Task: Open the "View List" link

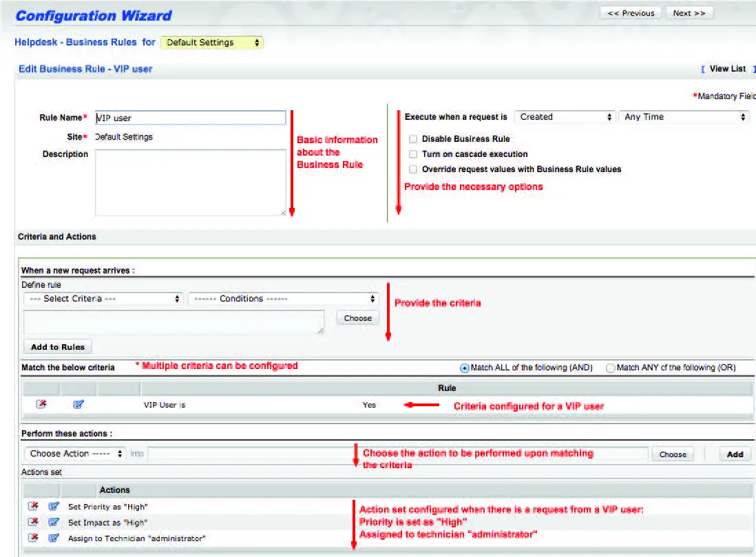Action: point(730,68)
